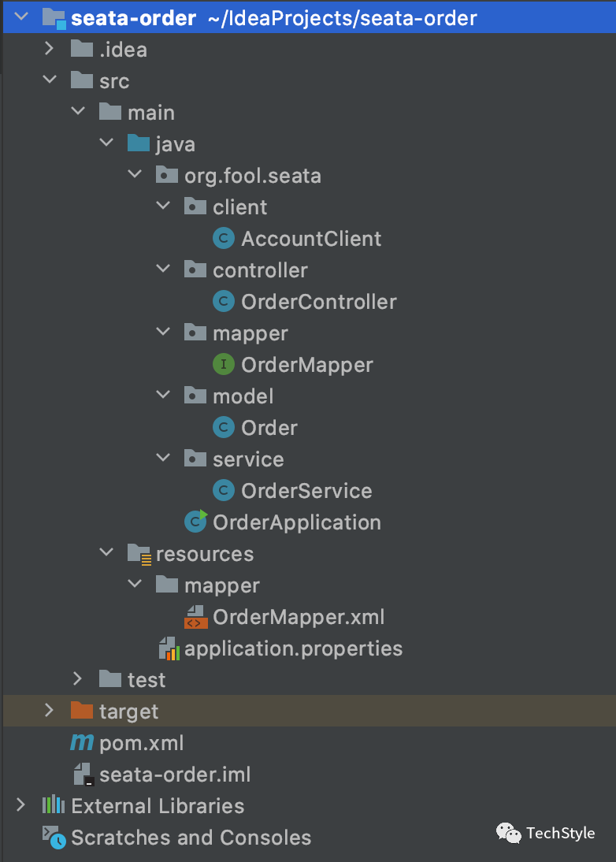
Task: Expand the External Libraries node
Action: point(21,805)
